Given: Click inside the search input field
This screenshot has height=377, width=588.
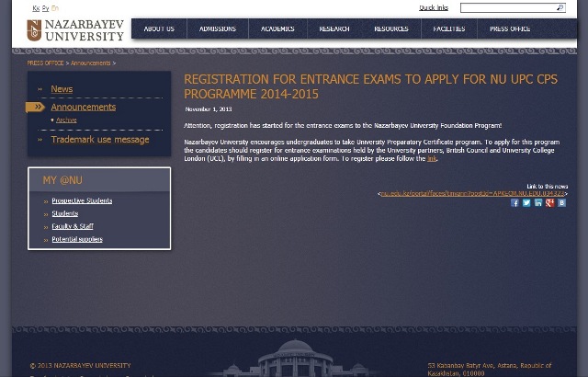Looking at the screenshot, I should 507,8.
